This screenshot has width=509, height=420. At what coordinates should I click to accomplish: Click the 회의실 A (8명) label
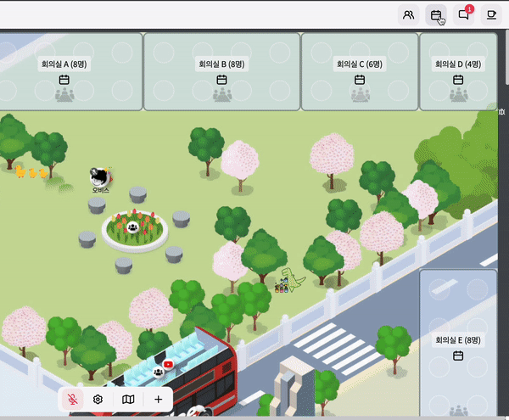coord(64,64)
